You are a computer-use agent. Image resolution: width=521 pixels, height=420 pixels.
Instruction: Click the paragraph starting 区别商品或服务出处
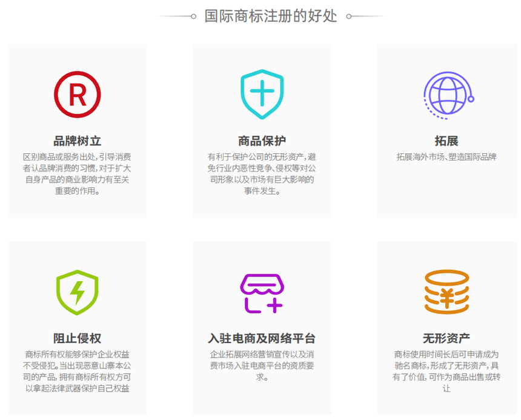[x=77, y=174]
